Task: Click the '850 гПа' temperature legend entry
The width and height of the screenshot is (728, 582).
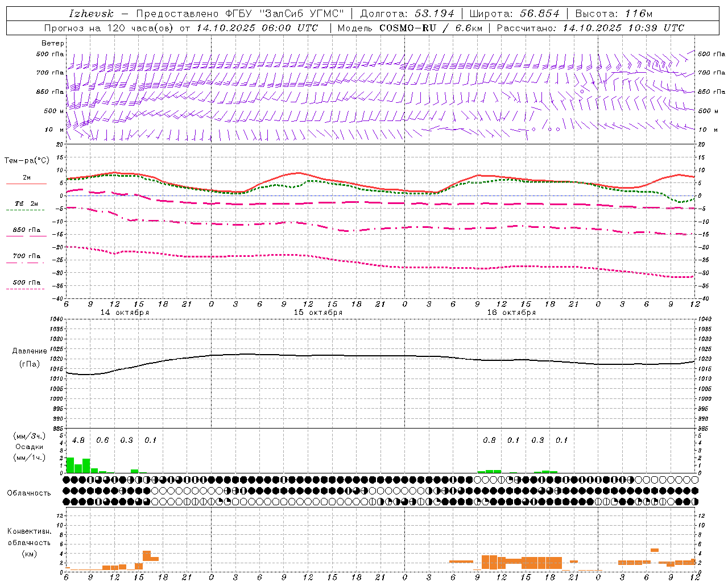Action: click(x=26, y=230)
